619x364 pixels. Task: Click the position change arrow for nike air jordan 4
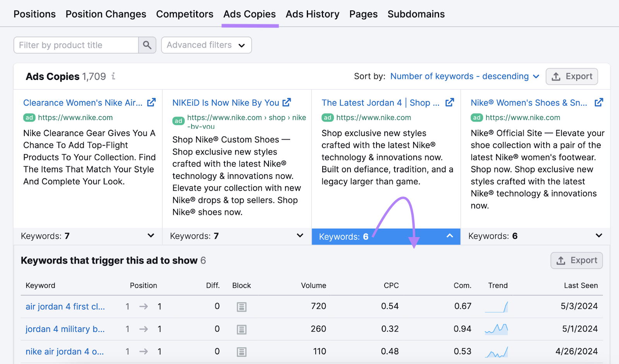pyautogui.click(x=143, y=351)
